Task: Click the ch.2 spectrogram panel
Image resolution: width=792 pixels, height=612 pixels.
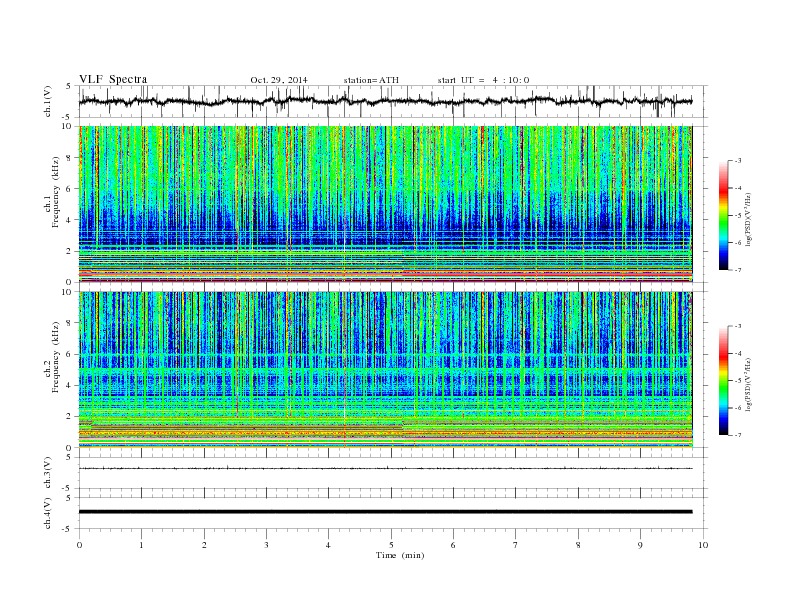Action: tap(385, 370)
